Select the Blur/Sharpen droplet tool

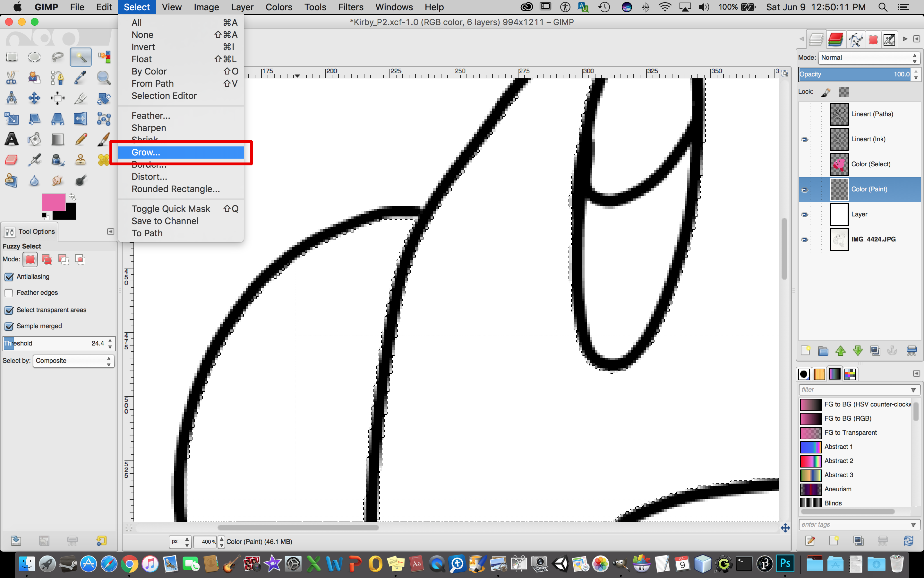[x=34, y=180]
